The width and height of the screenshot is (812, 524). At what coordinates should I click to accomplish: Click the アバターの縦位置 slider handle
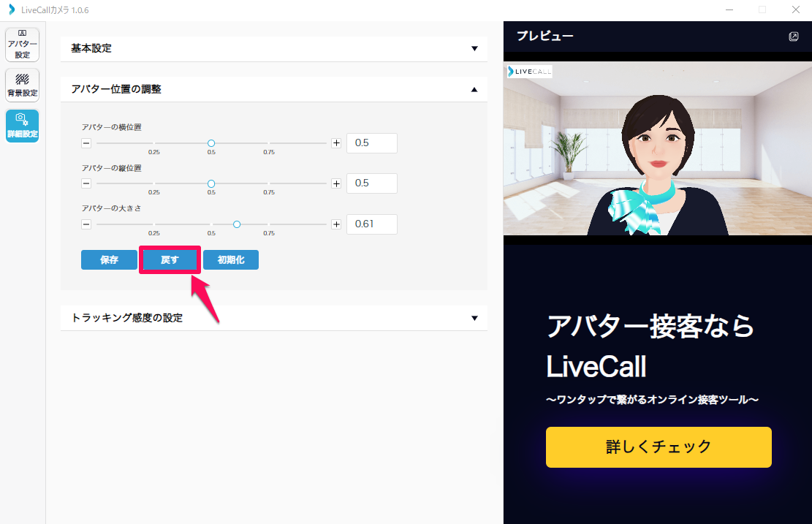pos(211,184)
